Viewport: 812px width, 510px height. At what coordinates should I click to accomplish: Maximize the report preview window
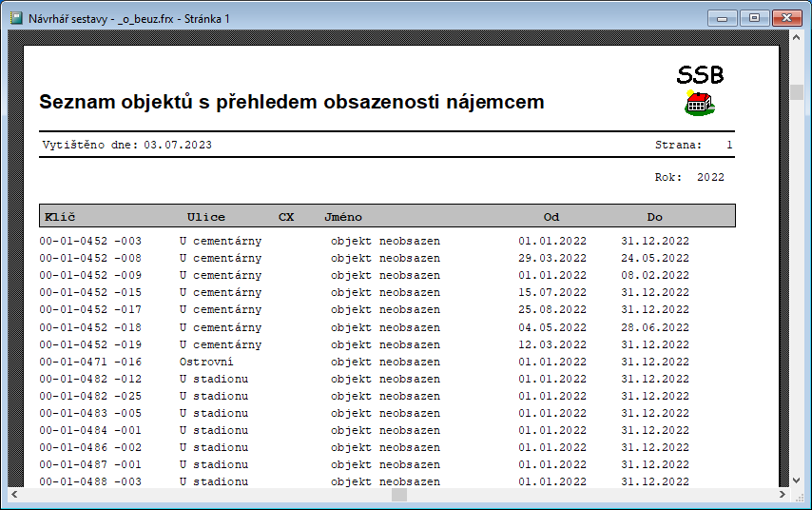755,18
